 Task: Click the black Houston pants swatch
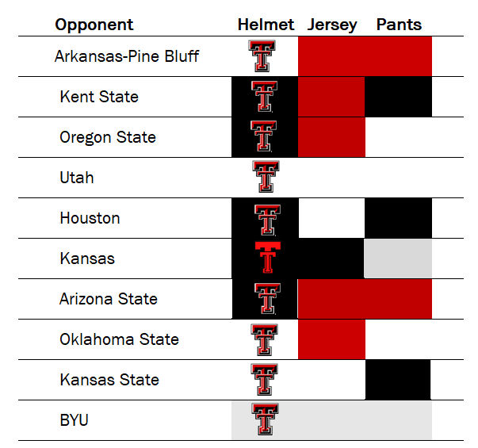click(x=398, y=218)
